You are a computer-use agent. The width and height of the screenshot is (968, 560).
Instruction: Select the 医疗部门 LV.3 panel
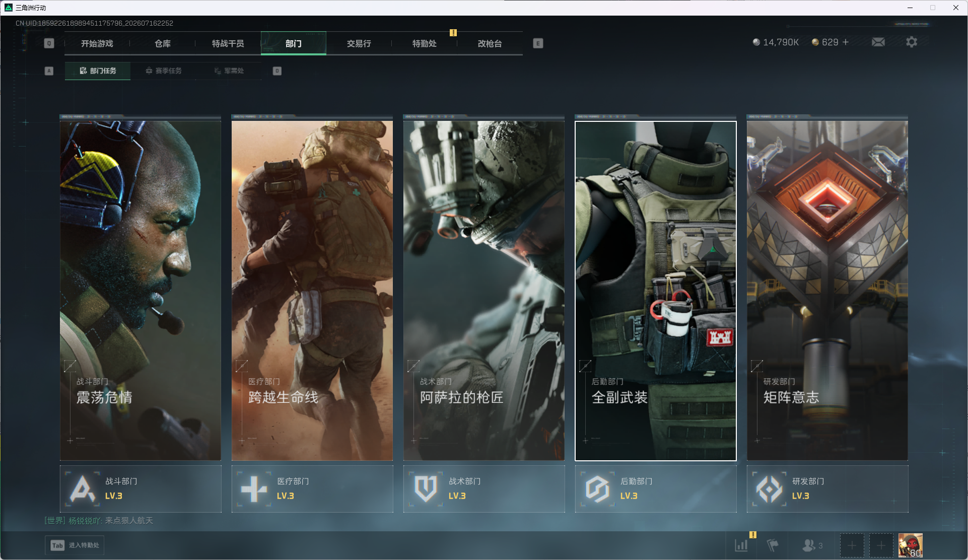point(312,489)
